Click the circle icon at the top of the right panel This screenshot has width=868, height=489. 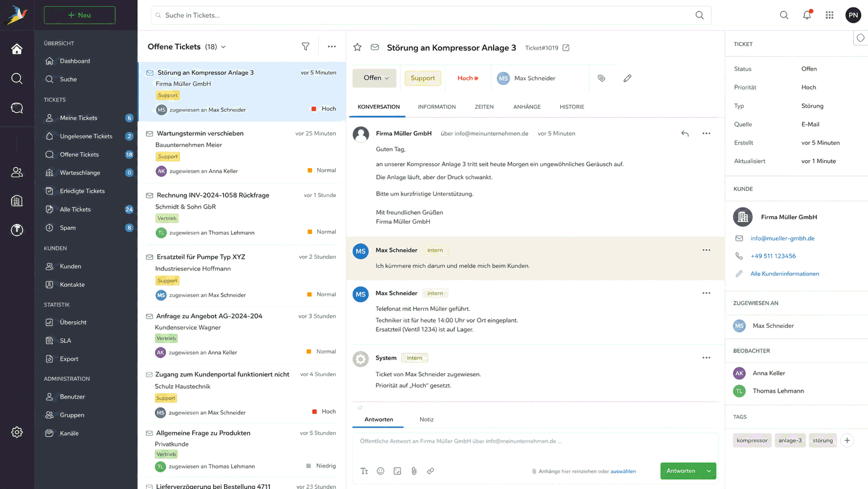tap(860, 38)
